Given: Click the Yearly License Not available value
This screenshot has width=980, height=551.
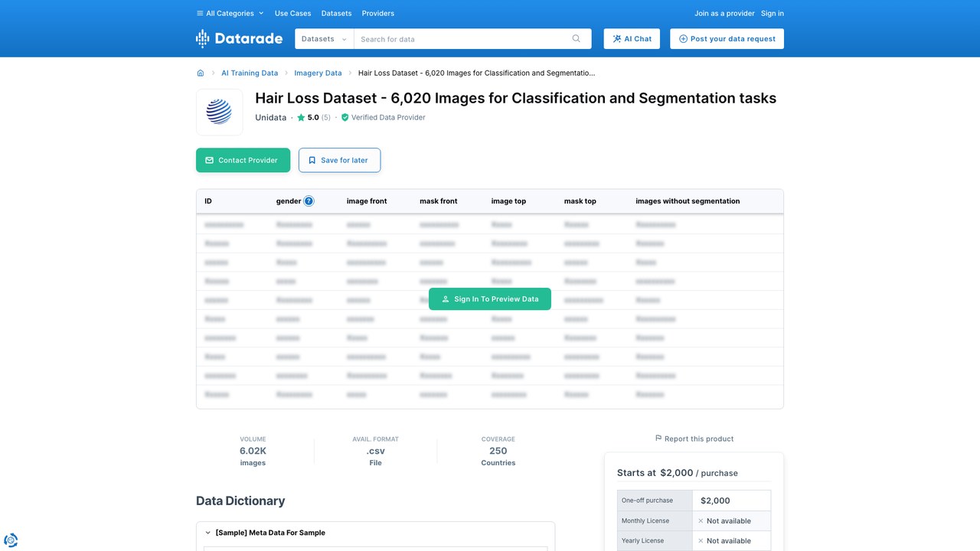Looking at the screenshot, I should coord(724,541).
